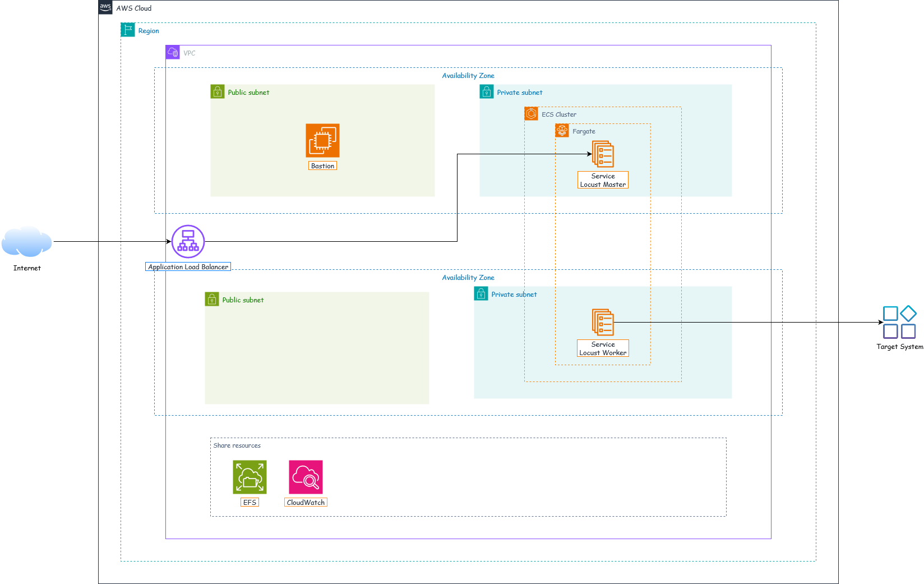This screenshot has height=584, width=924.
Task: Select the Fargate icon
Action: pyautogui.click(x=562, y=131)
